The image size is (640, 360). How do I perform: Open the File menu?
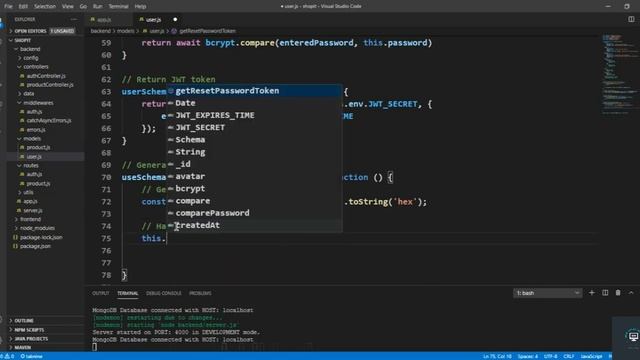pyautogui.click(x=8, y=6)
